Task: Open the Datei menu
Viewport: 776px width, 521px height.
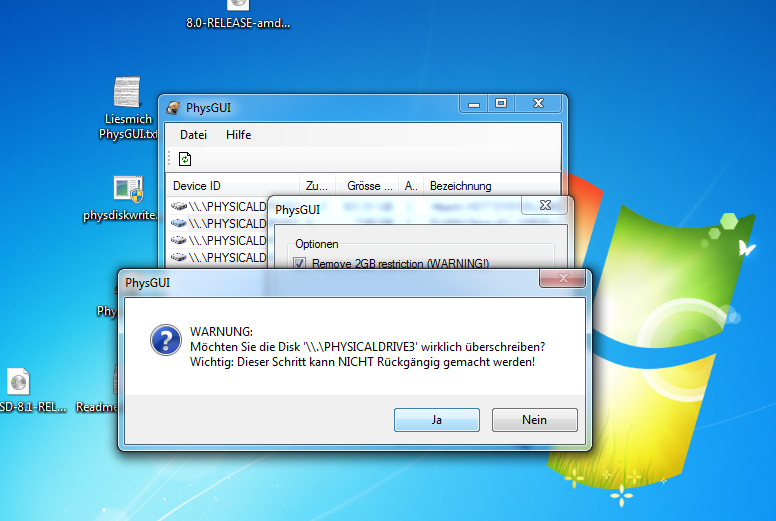Action: 193,135
